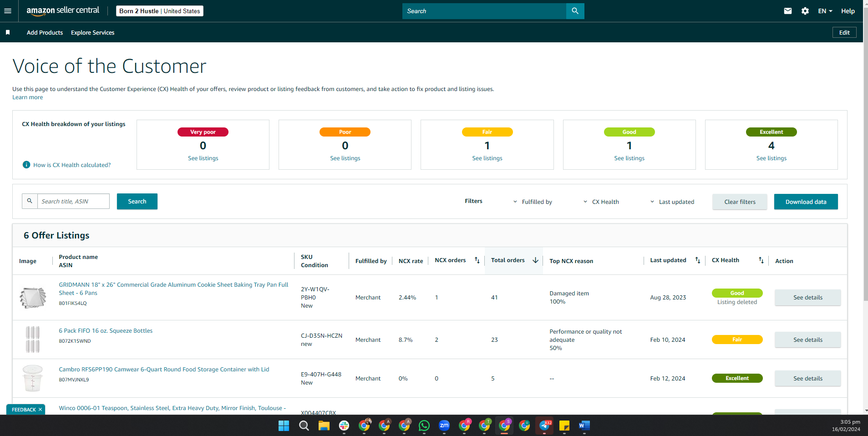Focus the Search title, ASIN input field
Viewport: 868px width, 436px height.
click(x=73, y=201)
